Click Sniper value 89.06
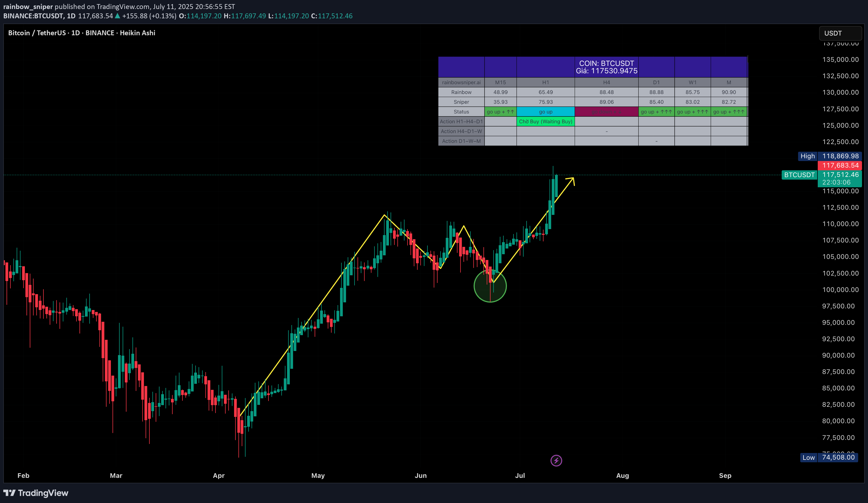The height and width of the screenshot is (503, 868). [606, 102]
